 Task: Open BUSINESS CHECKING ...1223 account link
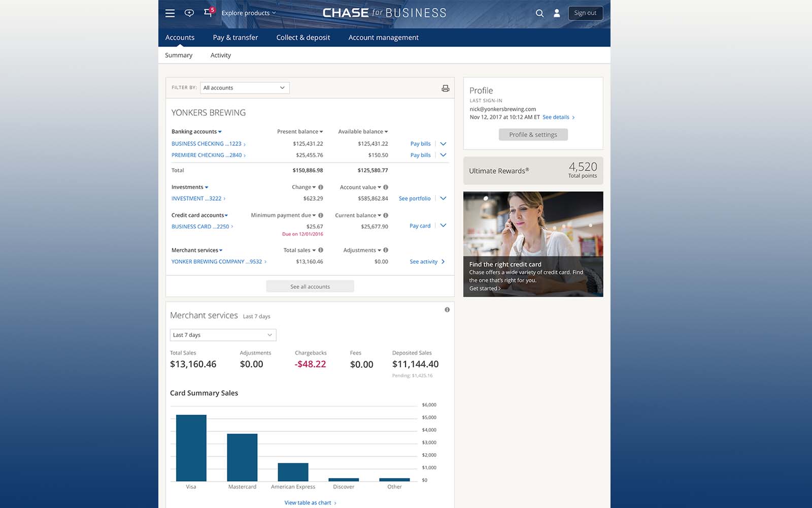point(208,144)
